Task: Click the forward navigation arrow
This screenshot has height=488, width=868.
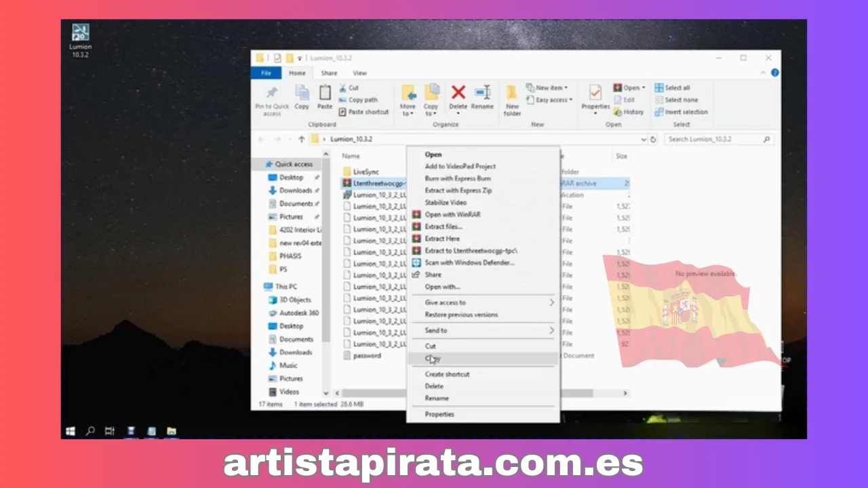Action: point(277,139)
